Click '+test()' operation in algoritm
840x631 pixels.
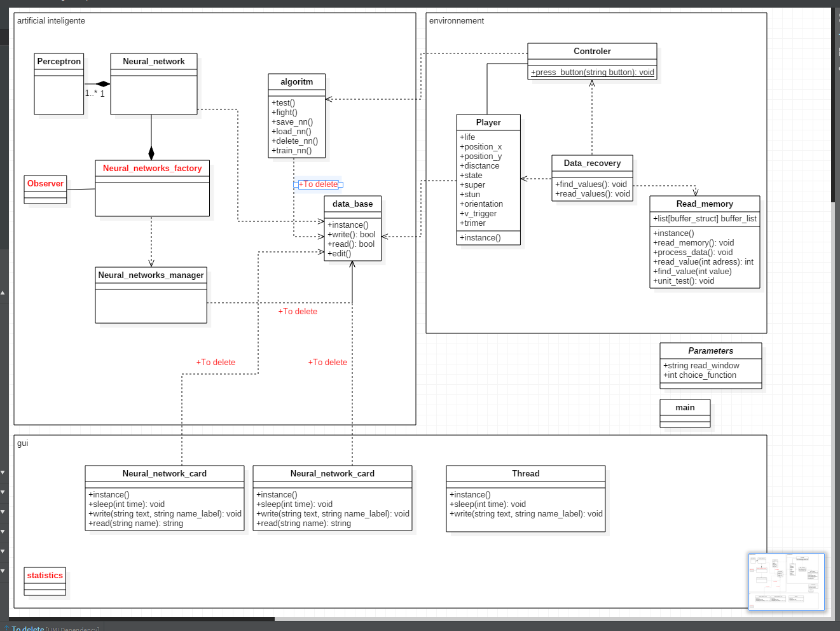(x=284, y=103)
